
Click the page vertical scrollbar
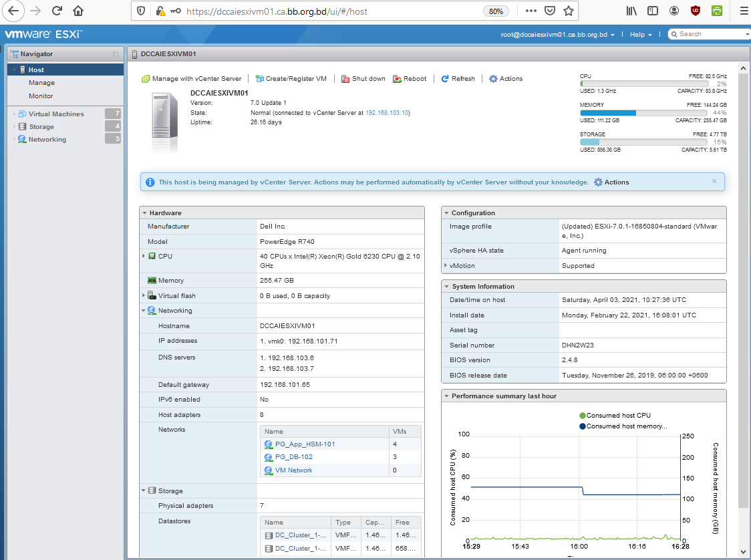click(x=743, y=290)
